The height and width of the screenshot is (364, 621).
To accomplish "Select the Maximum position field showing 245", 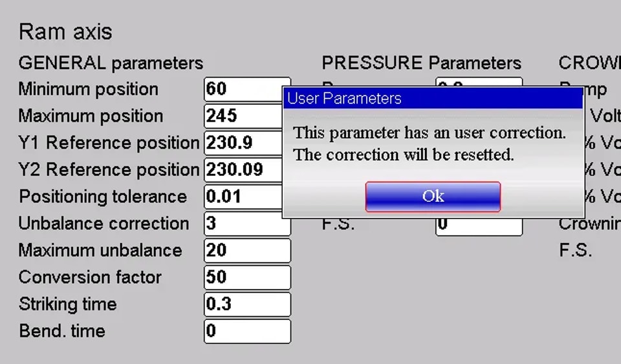I will point(244,116).
